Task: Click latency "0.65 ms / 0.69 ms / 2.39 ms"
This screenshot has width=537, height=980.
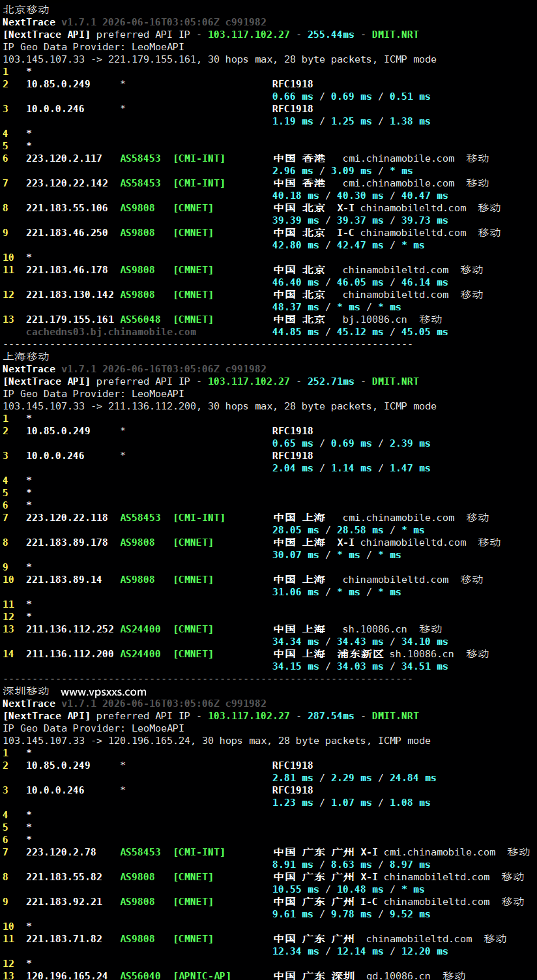Action: coord(351,443)
